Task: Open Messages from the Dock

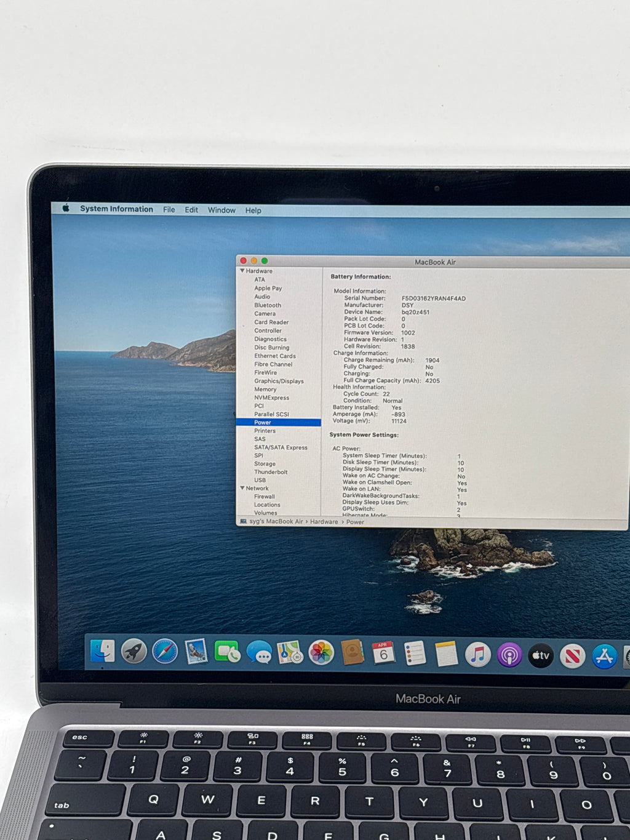Action: coord(259,652)
